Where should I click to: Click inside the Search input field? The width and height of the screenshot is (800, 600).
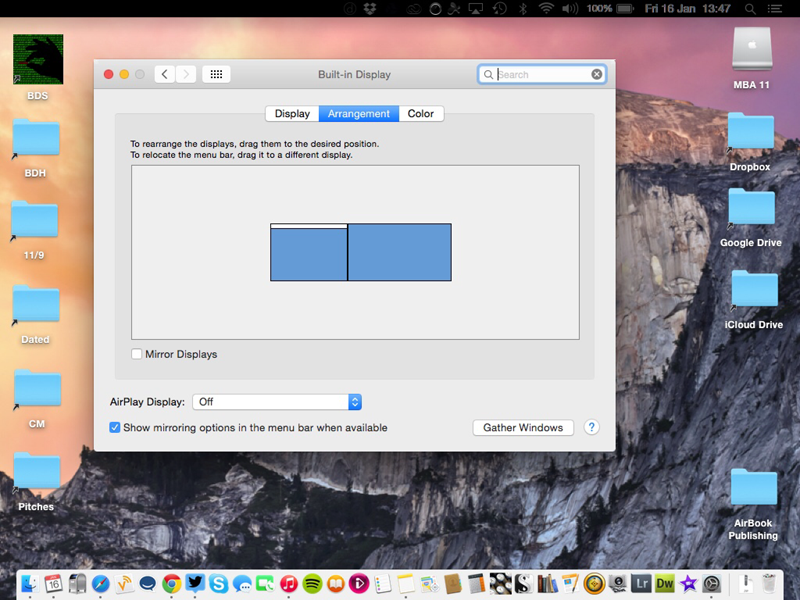542,74
